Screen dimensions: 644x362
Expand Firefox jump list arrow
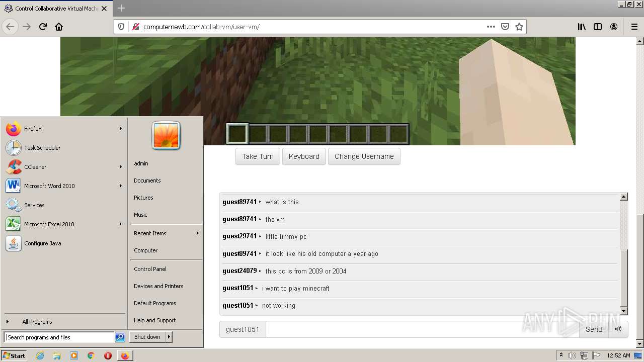[x=121, y=129]
